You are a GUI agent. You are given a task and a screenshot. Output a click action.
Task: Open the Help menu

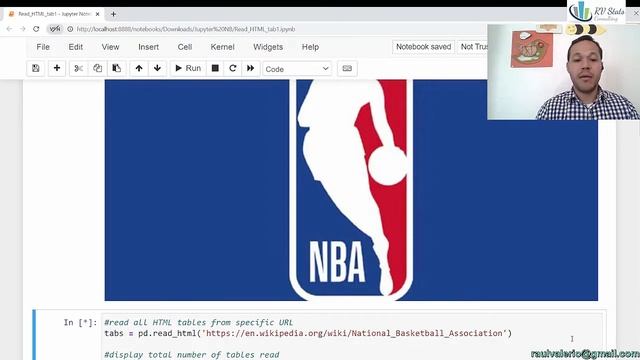(x=310, y=47)
